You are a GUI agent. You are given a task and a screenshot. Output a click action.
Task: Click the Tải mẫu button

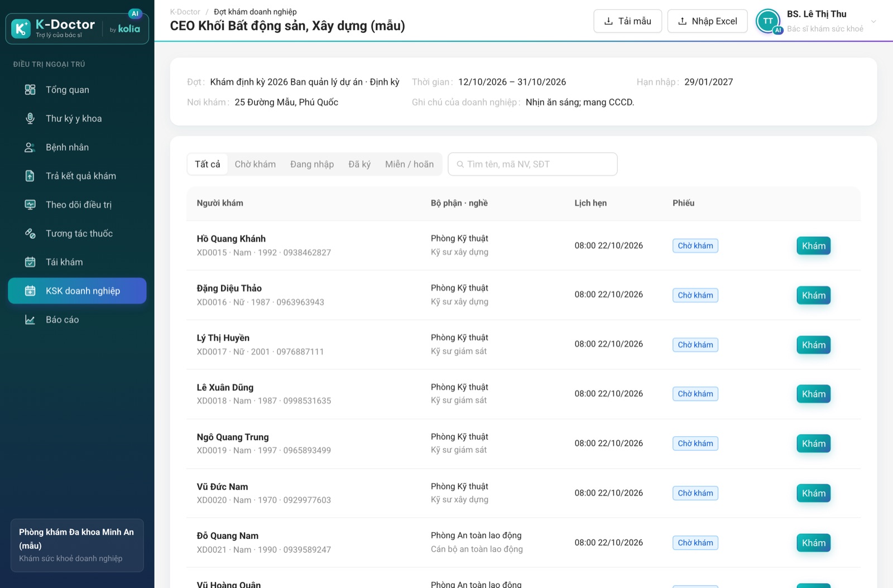627,21
